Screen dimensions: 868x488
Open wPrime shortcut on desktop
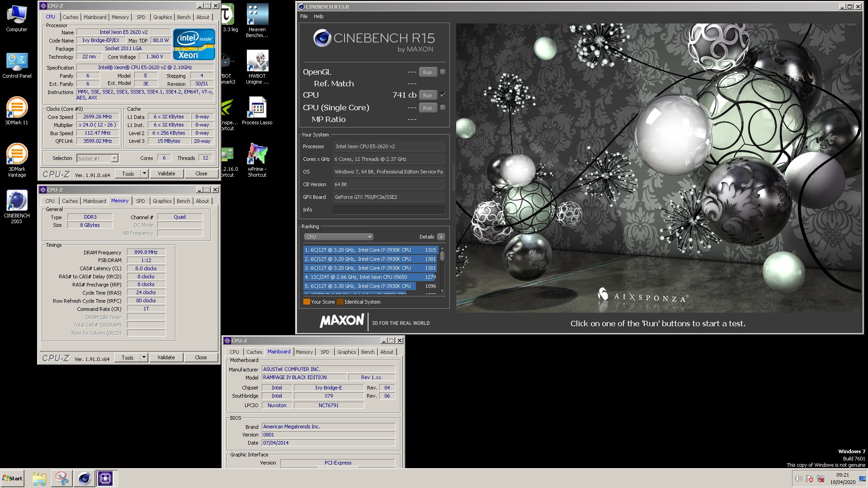tap(257, 160)
